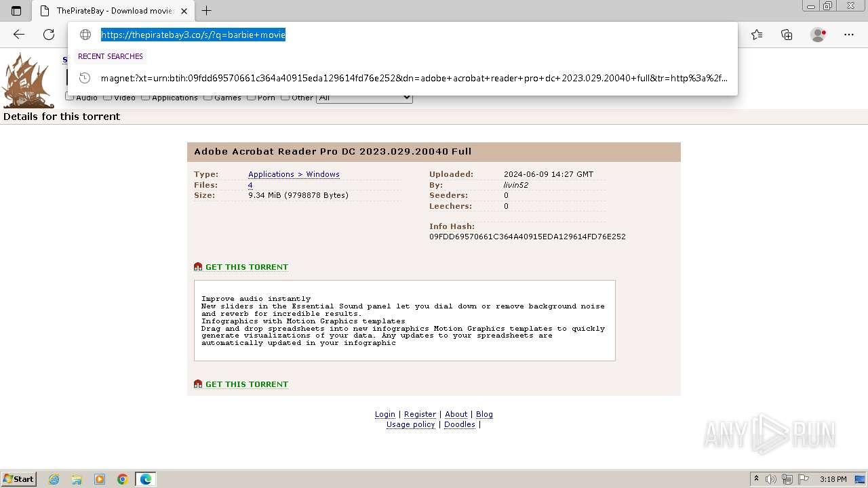The image size is (868, 488).
Task: Click the address bar URL field
Action: point(403,35)
